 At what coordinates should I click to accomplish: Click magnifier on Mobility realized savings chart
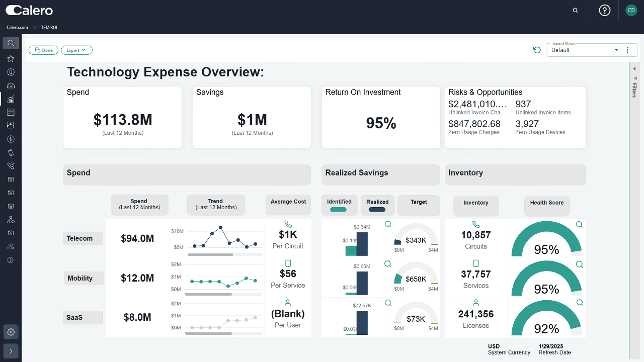388,263
